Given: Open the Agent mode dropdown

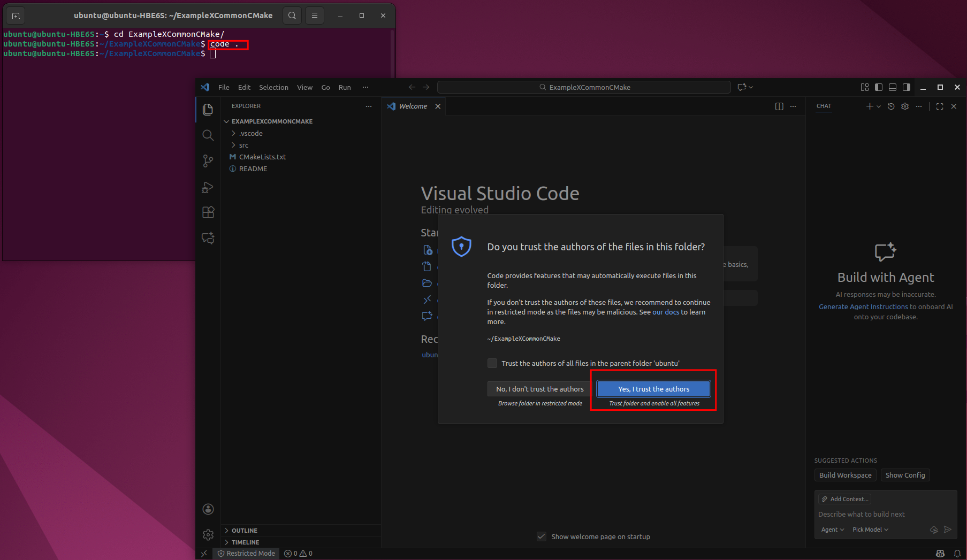Looking at the screenshot, I should pos(833,530).
